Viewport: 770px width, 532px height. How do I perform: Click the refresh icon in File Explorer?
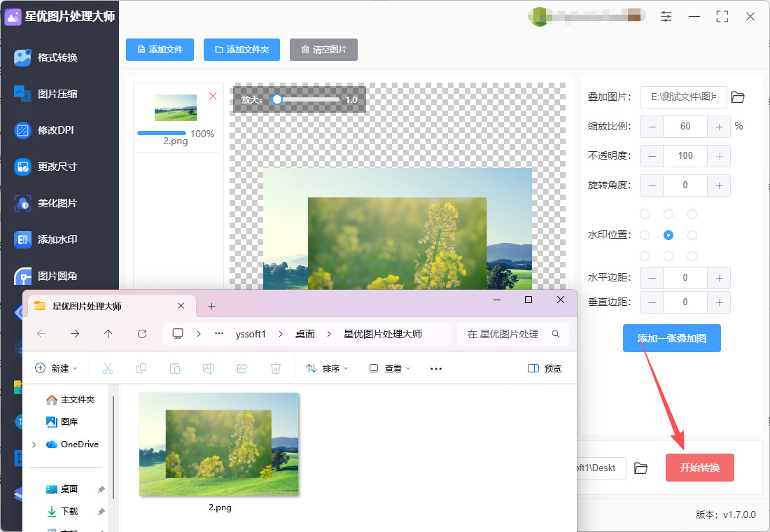(142, 334)
